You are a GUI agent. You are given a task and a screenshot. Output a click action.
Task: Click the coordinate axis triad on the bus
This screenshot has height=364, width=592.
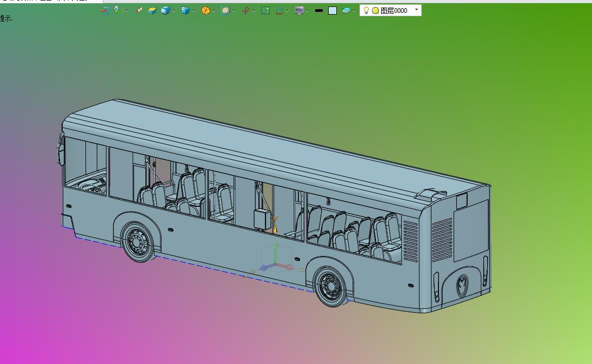pyautogui.click(x=275, y=264)
